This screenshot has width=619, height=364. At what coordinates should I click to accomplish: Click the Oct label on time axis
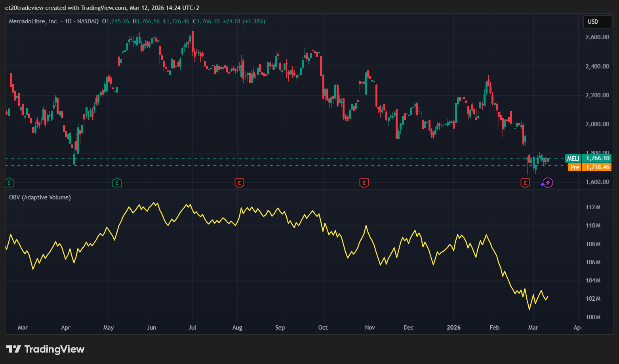pyautogui.click(x=323, y=328)
